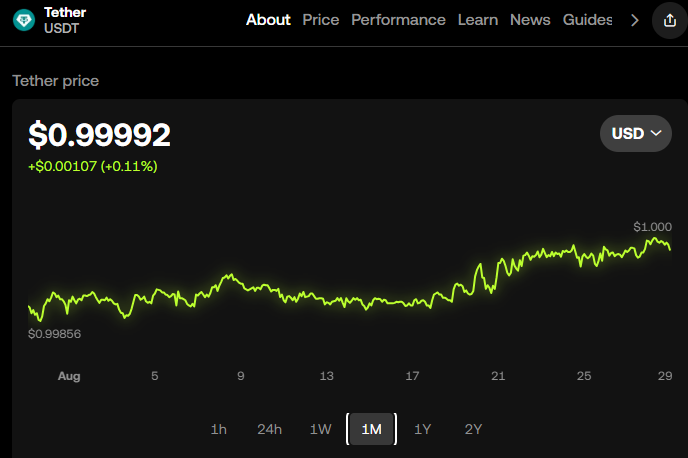The width and height of the screenshot is (688, 458).
Task: Switch to the News tab
Action: tap(530, 20)
